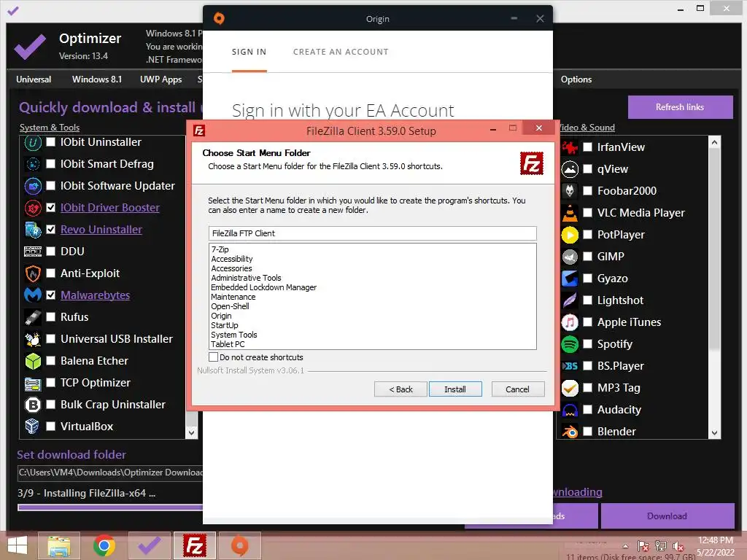Select Administrative Tools folder entry
This screenshot has height=560, width=747.
pyautogui.click(x=246, y=278)
